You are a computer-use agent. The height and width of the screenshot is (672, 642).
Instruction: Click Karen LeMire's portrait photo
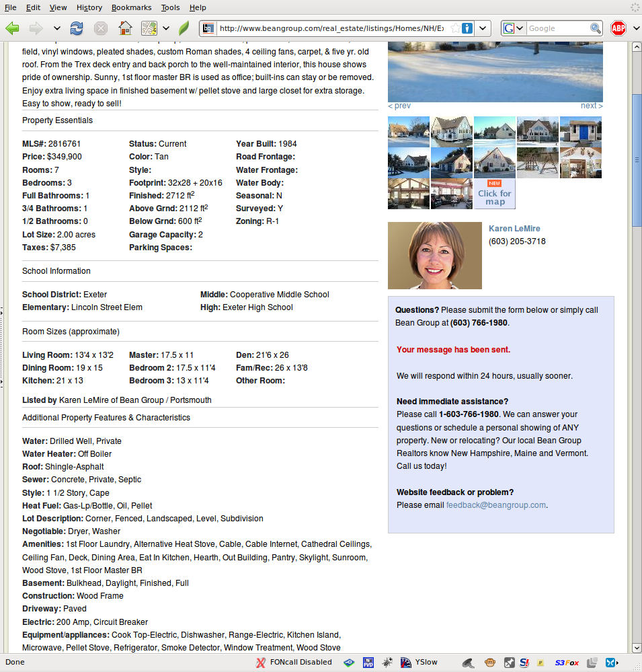[x=435, y=256]
